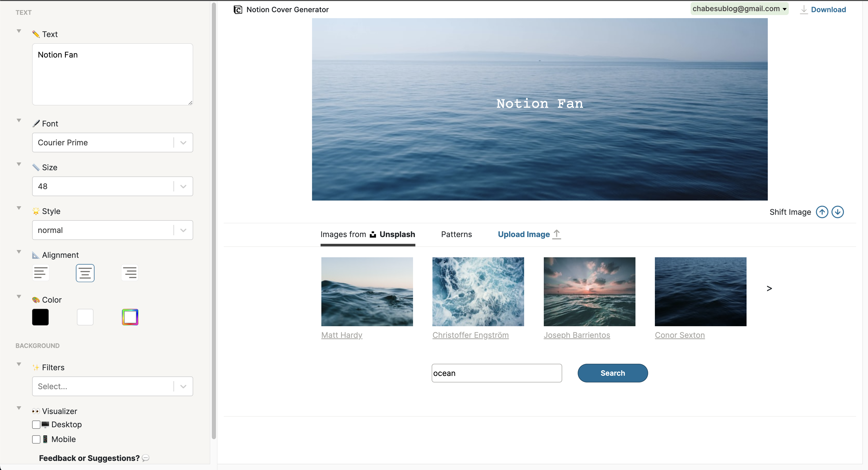The height and width of the screenshot is (470, 868).
Task: Set text alignment to center
Action: 85,273
